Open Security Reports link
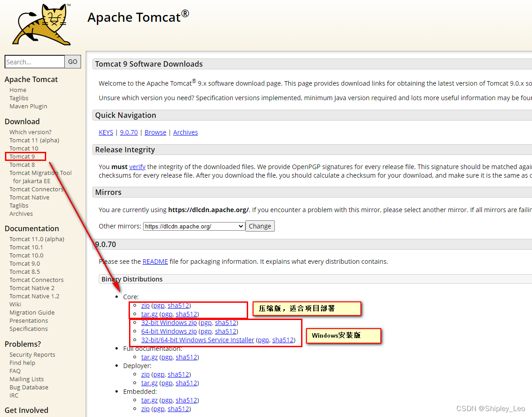This screenshot has height=417, width=532. tap(32, 354)
